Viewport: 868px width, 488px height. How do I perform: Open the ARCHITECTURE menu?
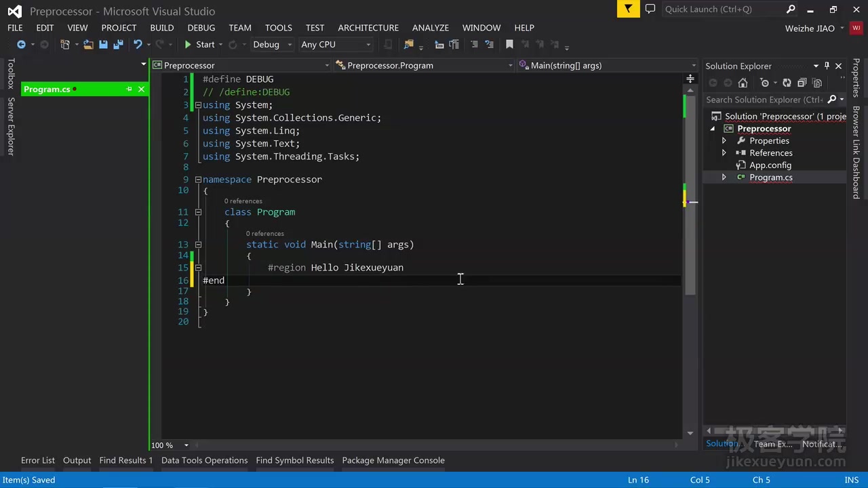tap(368, 28)
